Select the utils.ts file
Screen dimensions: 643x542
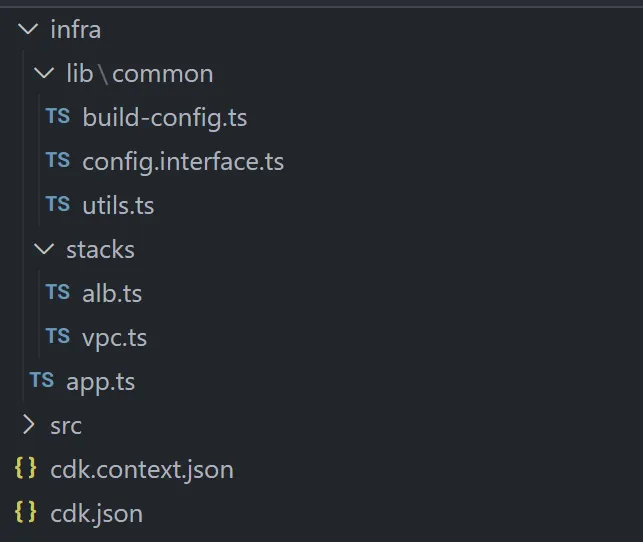118,205
